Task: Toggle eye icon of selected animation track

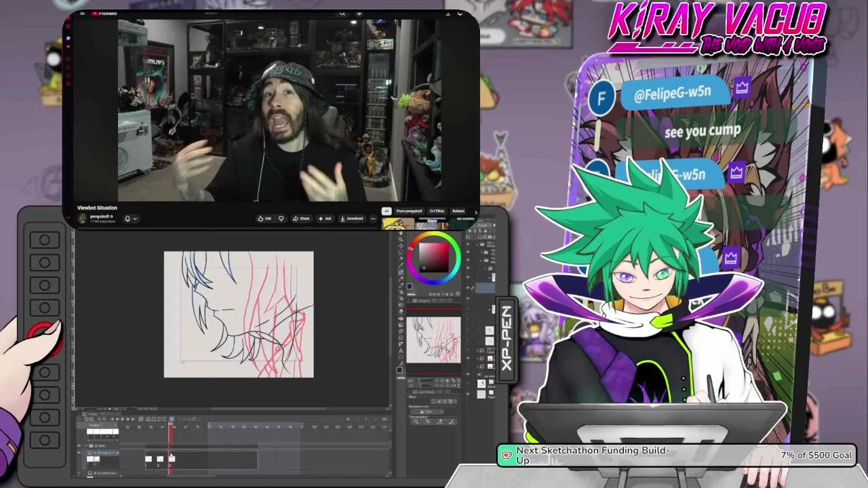Action: pyautogui.click(x=79, y=452)
